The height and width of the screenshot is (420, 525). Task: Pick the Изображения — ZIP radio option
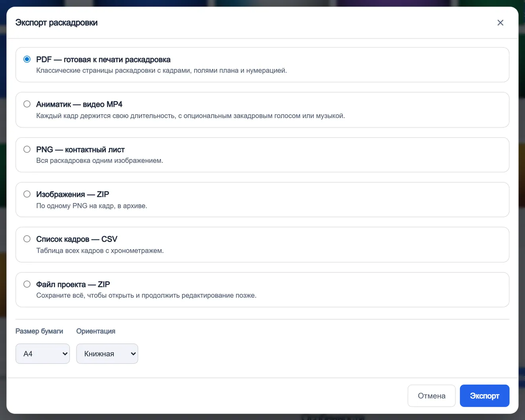pos(27,194)
